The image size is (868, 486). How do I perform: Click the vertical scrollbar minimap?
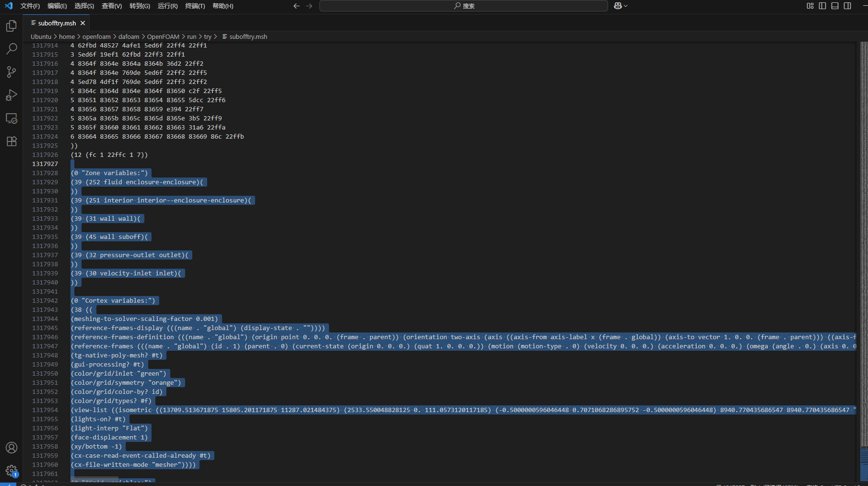864,240
